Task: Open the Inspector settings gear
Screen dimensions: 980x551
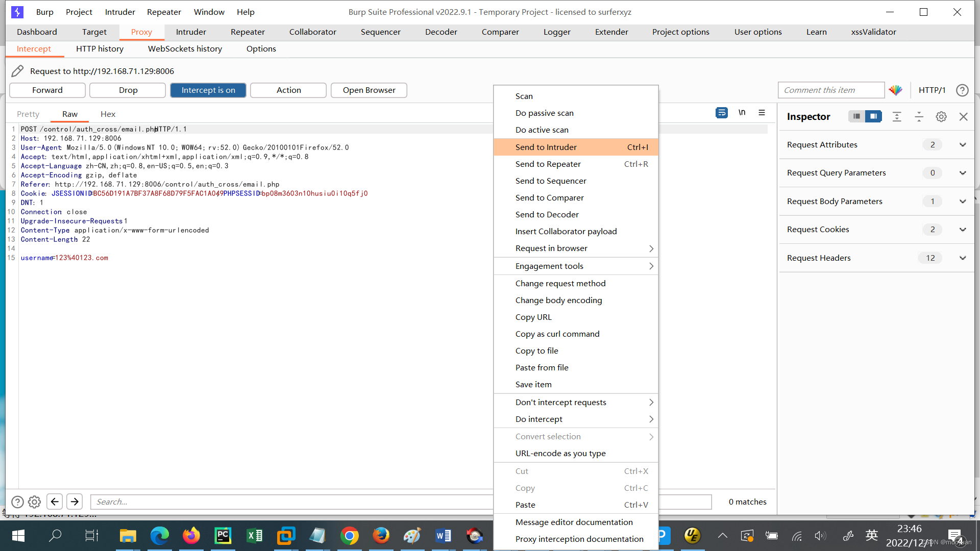Action: [941, 117]
